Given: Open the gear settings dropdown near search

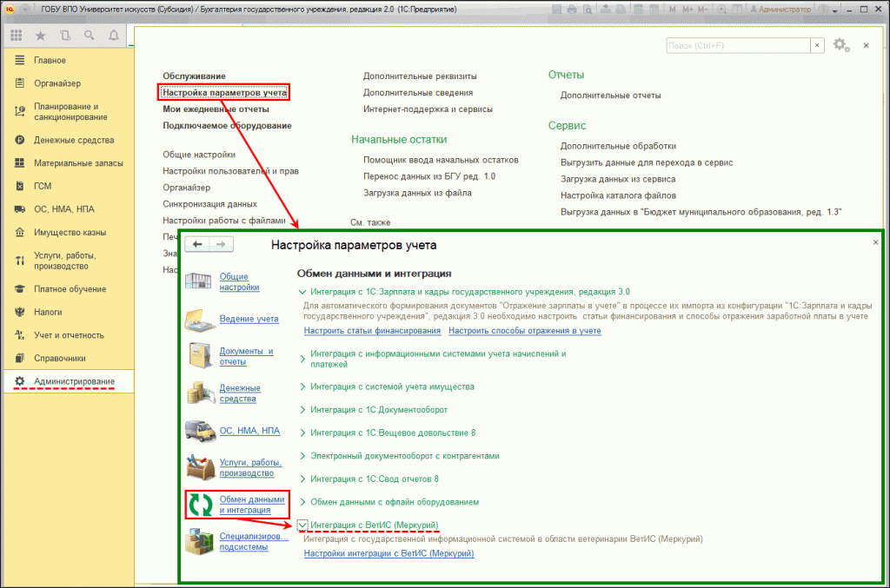Looking at the screenshot, I should pos(840,45).
